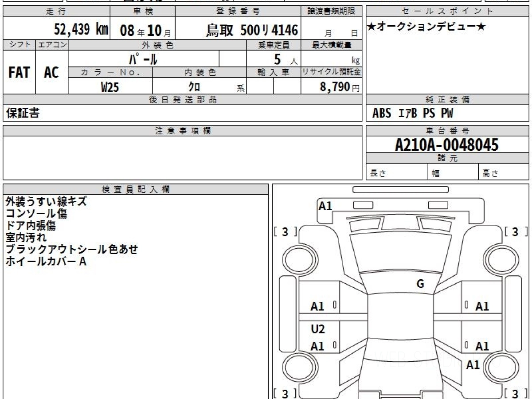Click the FAT shift type cell
The width and height of the screenshot is (532, 399).
pos(19,73)
